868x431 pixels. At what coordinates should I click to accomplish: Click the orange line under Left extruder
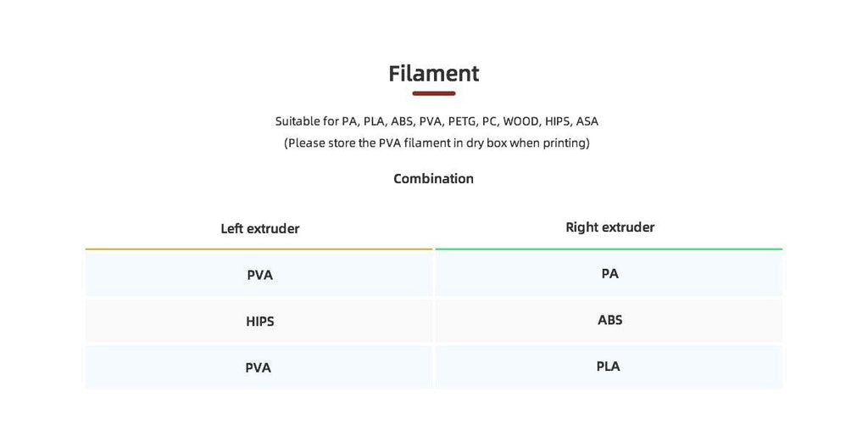[259, 249]
